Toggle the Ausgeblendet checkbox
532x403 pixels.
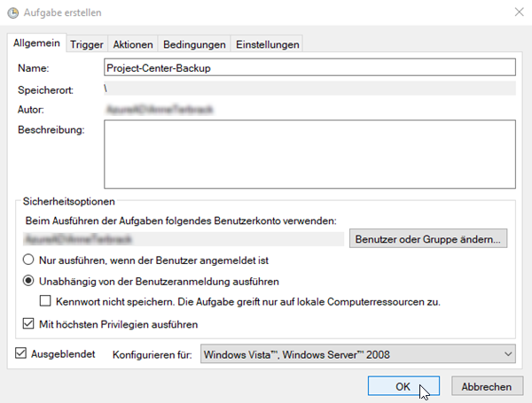(x=22, y=354)
